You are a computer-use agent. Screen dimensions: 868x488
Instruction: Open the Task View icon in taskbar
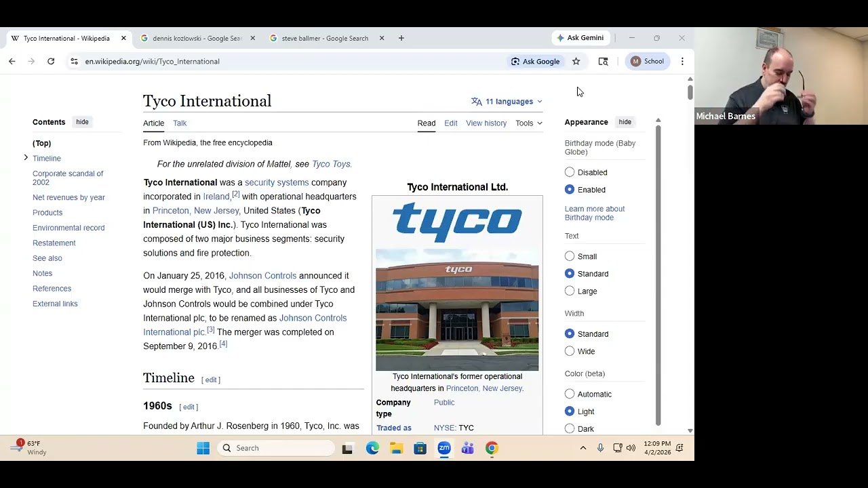(347, 448)
